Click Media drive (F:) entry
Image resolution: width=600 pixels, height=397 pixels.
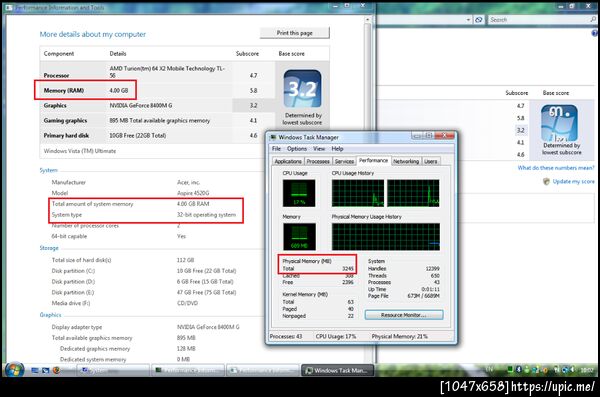pyautogui.click(x=71, y=303)
